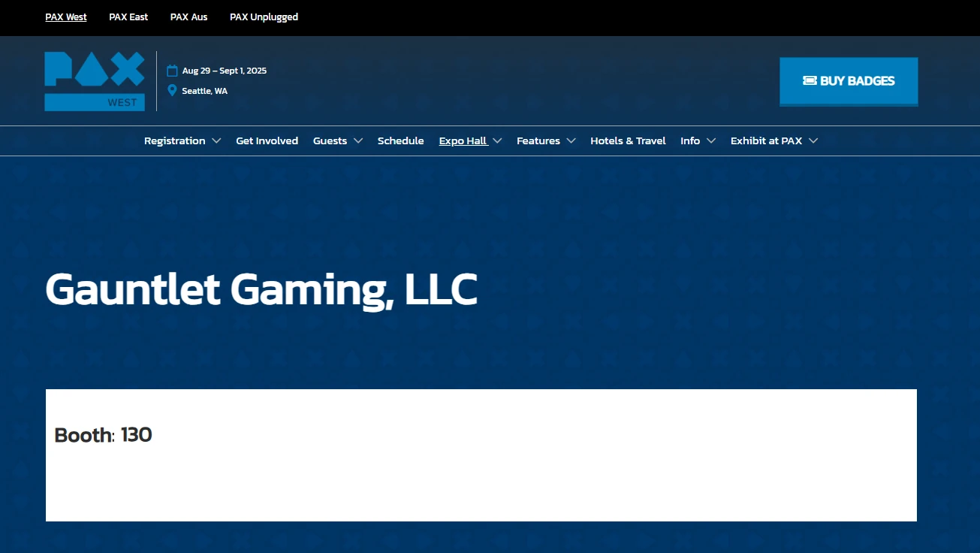The height and width of the screenshot is (553, 980).
Task: Open the Info dropdown chevron
Action: [x=711, y=141]
